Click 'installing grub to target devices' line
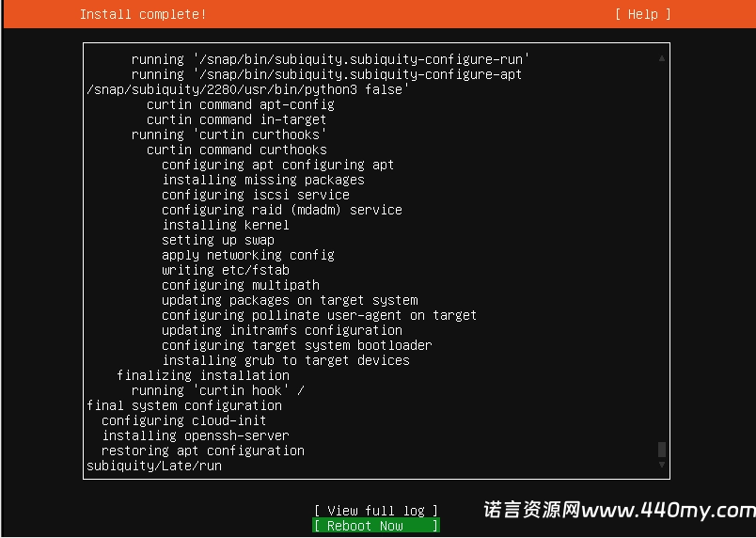The width and height of the screenshot is (756, 538). [286, 359]
